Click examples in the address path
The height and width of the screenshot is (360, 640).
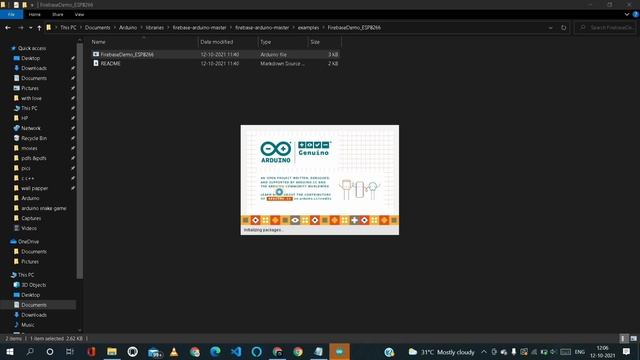click(308, 28)
